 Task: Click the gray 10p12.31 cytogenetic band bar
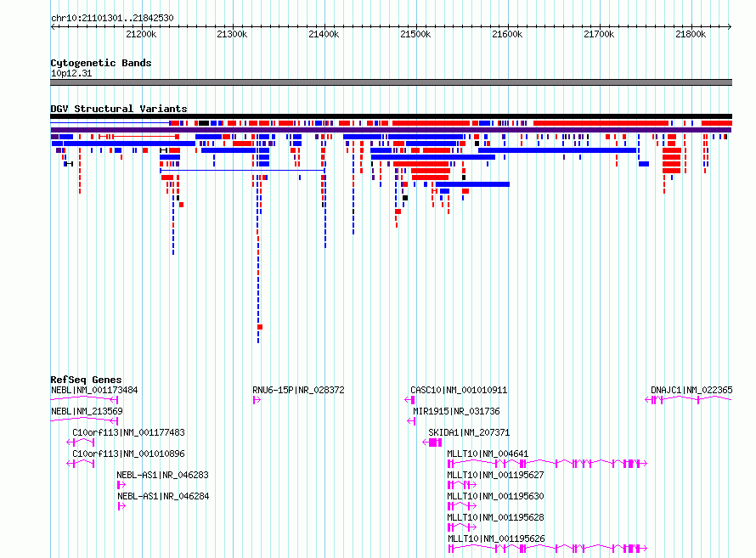tap(391, 82)
